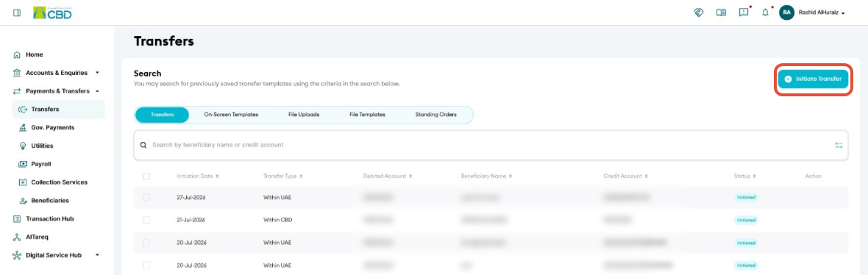The width and height of the screenshot is (868, 275).
Task: Open Rashid AlHuraiz account dropdown
Action: (822, 12)
